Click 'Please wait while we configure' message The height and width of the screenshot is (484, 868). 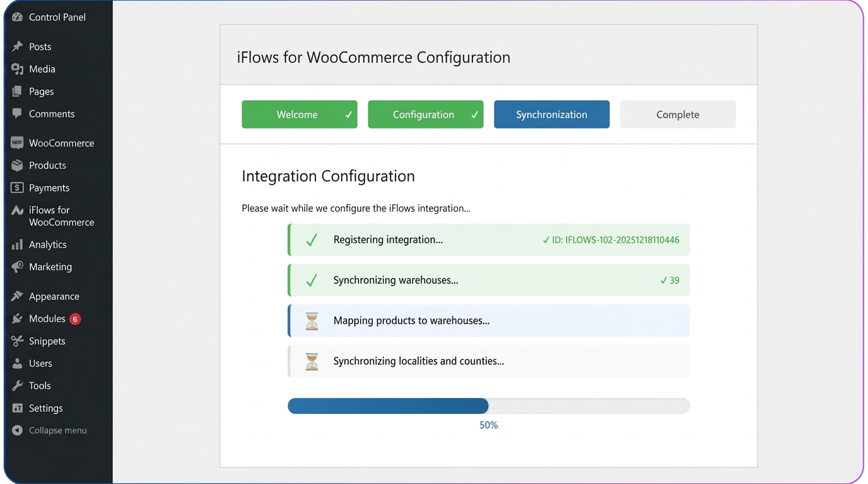click(356, 209)
